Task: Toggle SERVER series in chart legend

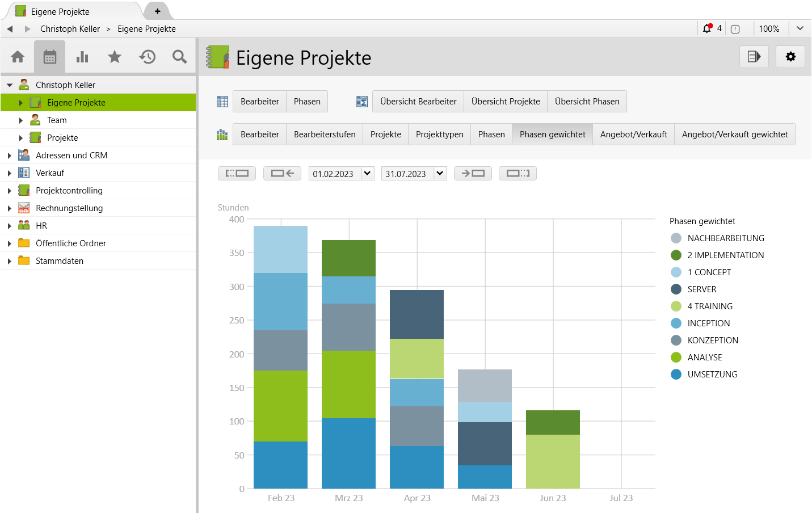Action: click(x=701, y=289)
